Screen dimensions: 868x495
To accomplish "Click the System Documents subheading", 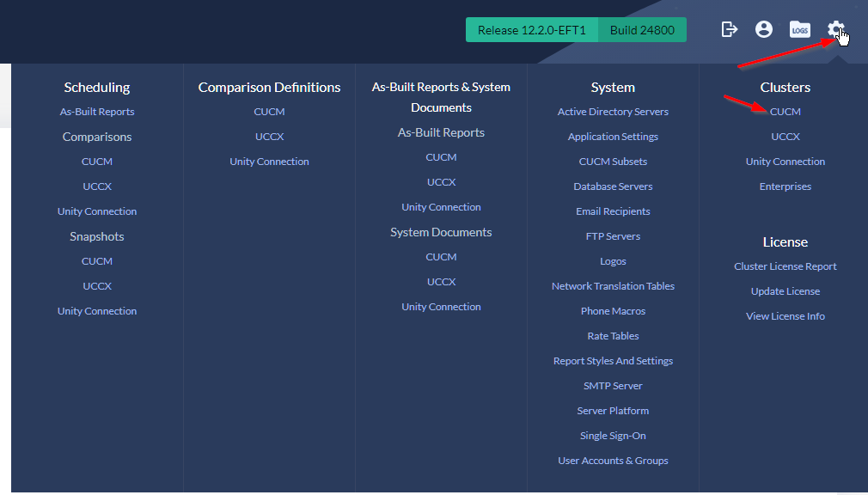I will coord(441,232).
